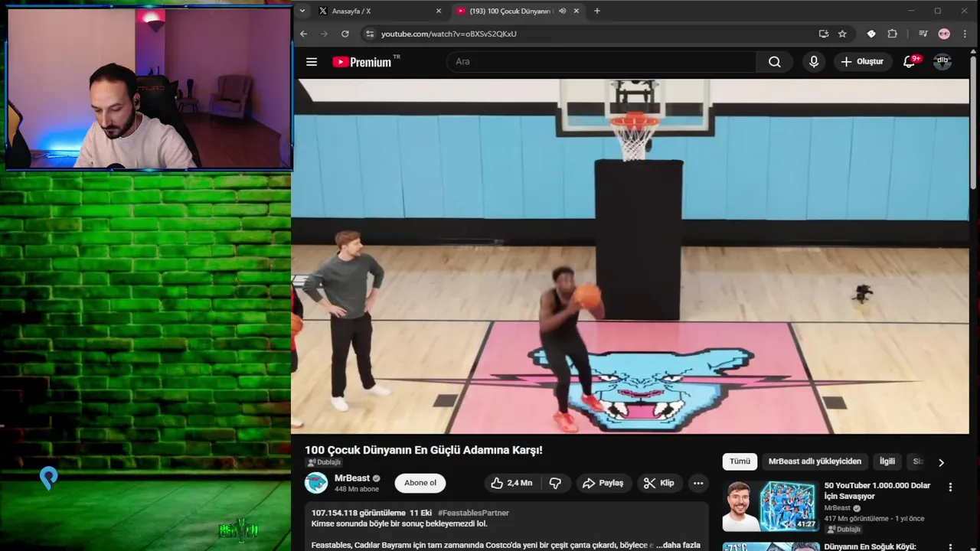Open the media control icon in toolbar

click(x=923, y=34)
